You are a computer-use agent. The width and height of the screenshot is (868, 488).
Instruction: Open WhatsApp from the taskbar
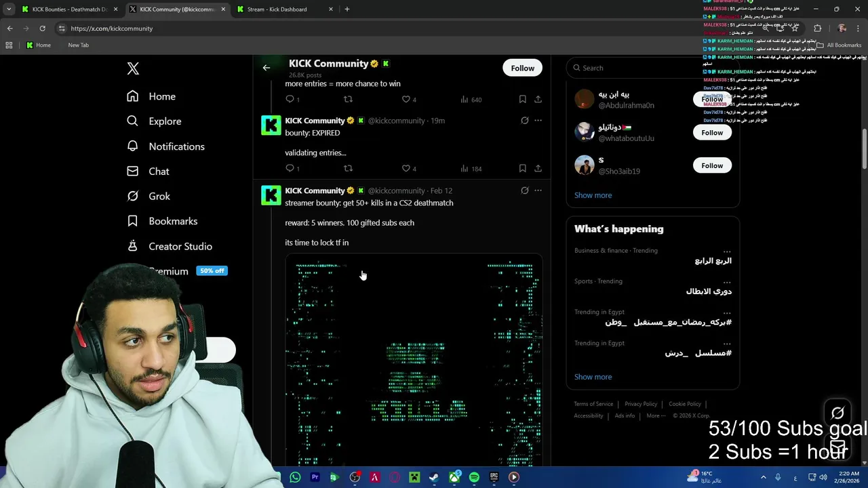coord(295,477)
